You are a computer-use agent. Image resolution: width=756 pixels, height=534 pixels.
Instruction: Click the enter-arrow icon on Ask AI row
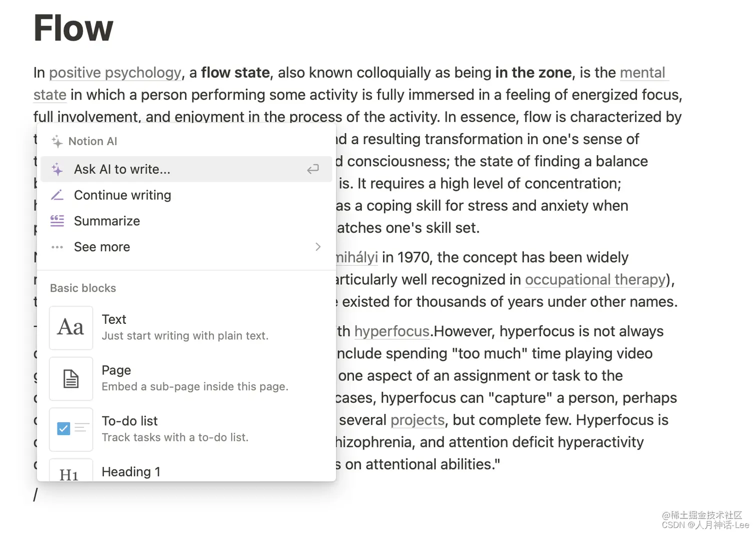point(313,169)
